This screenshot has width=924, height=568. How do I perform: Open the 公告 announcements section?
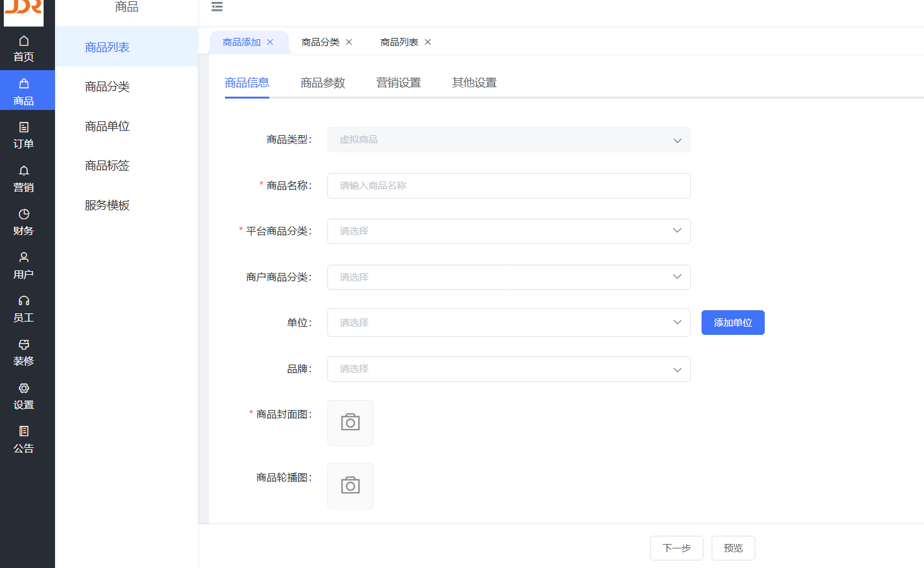(x=24, y=440)
